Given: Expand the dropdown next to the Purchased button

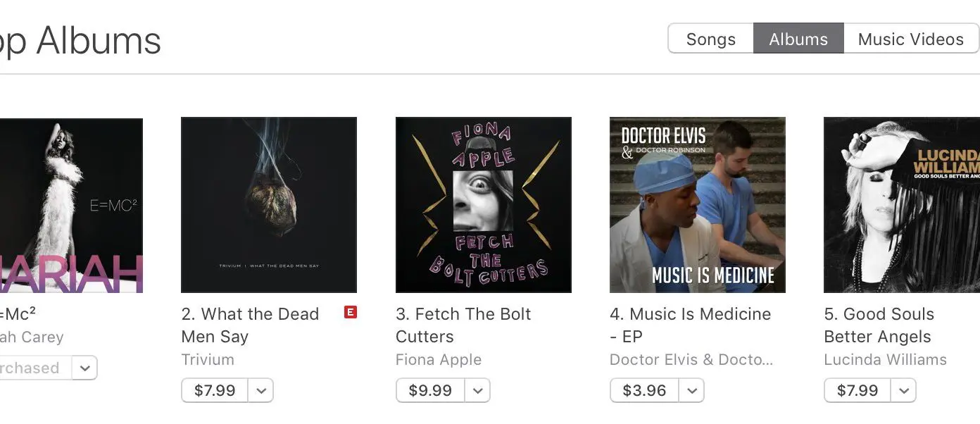Looking at the screenshot, I should click(x=84, y=368).
